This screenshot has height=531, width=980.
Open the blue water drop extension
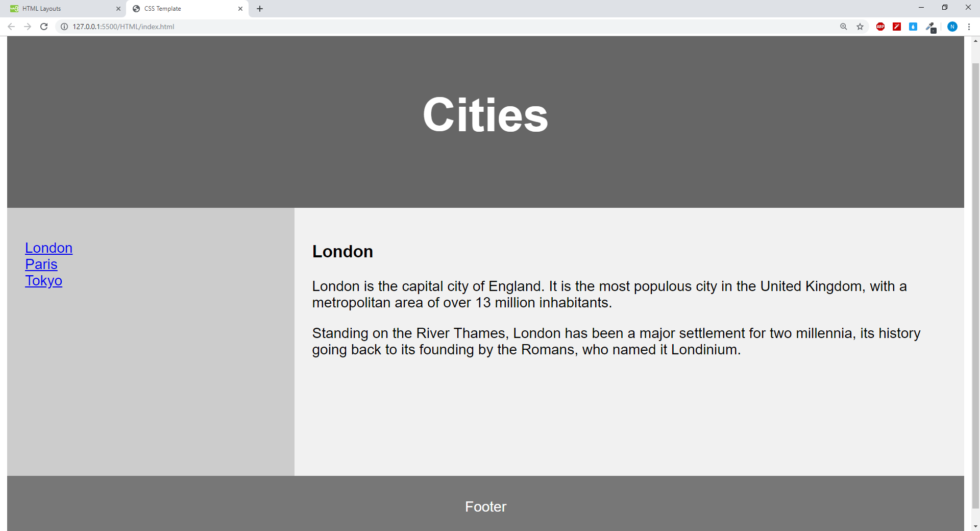click(913, 27)
